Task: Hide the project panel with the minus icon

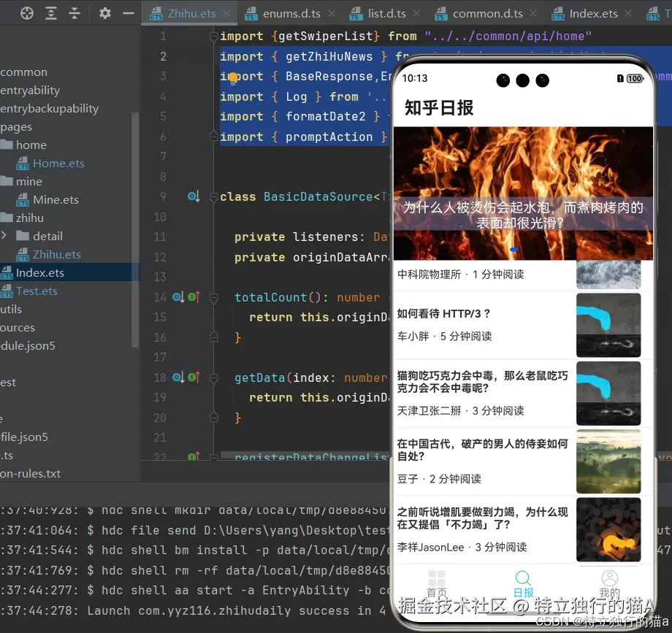Action: [128, 13]
